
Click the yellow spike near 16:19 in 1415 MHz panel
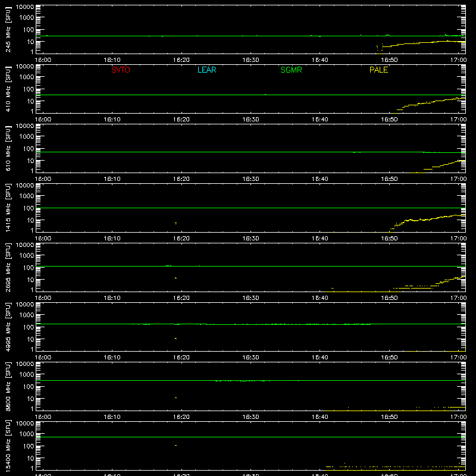(x=176, y=223)
